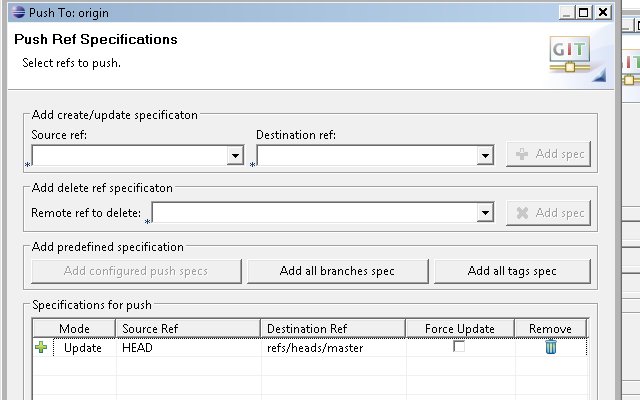Click the Add all tags spec button

(x=512, y=271)
